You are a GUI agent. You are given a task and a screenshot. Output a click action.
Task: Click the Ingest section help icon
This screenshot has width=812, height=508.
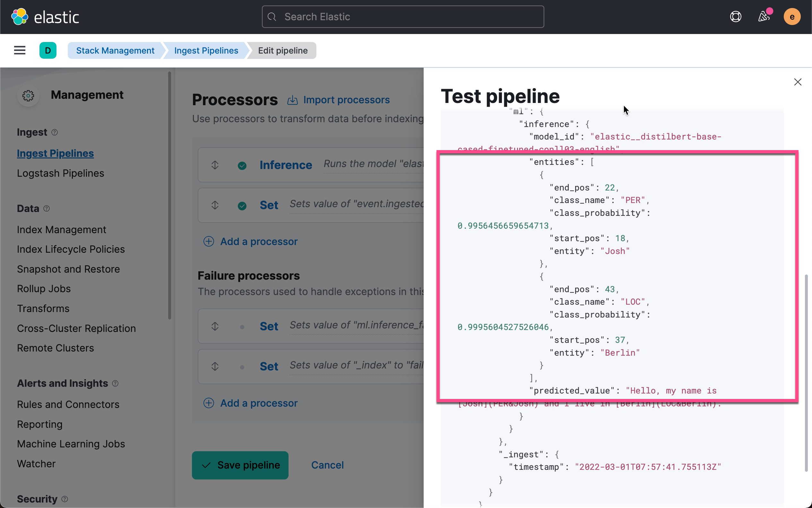pyautogui.click(x=55, y=132)
